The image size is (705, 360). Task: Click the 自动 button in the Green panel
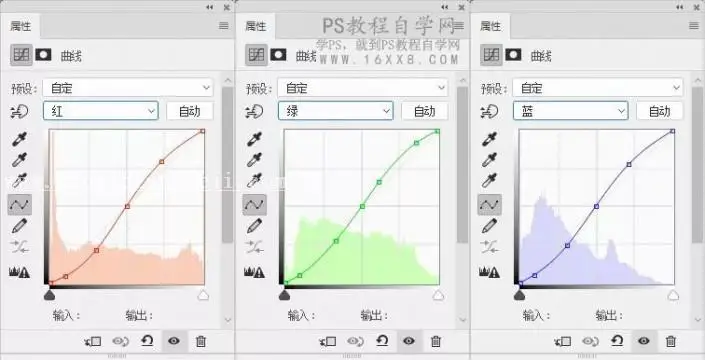tap(424, 111)
